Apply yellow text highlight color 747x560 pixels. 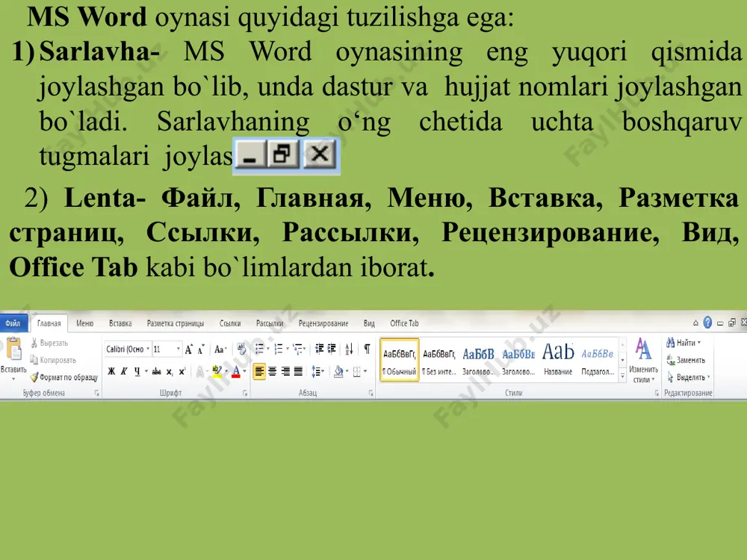pyautogui.click(x=217, y=371)
